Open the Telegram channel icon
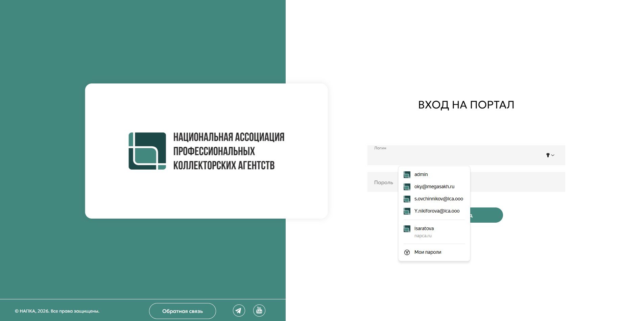Screen dimensions: 644x321 pyautogui.click(x=239, y=311)
